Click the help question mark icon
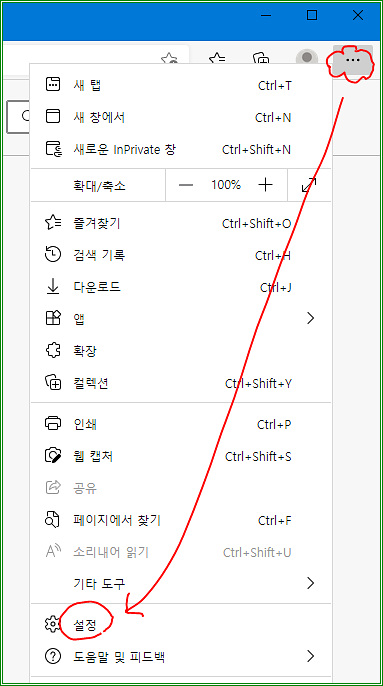This screenshot has width=383, height=686. click(53, 656)
